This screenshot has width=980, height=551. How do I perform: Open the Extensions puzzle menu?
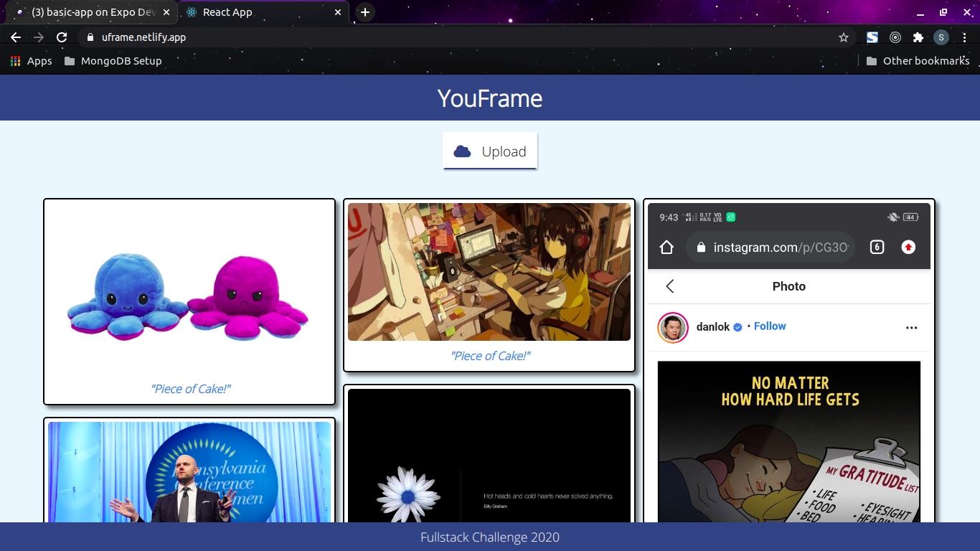[918, 37]
